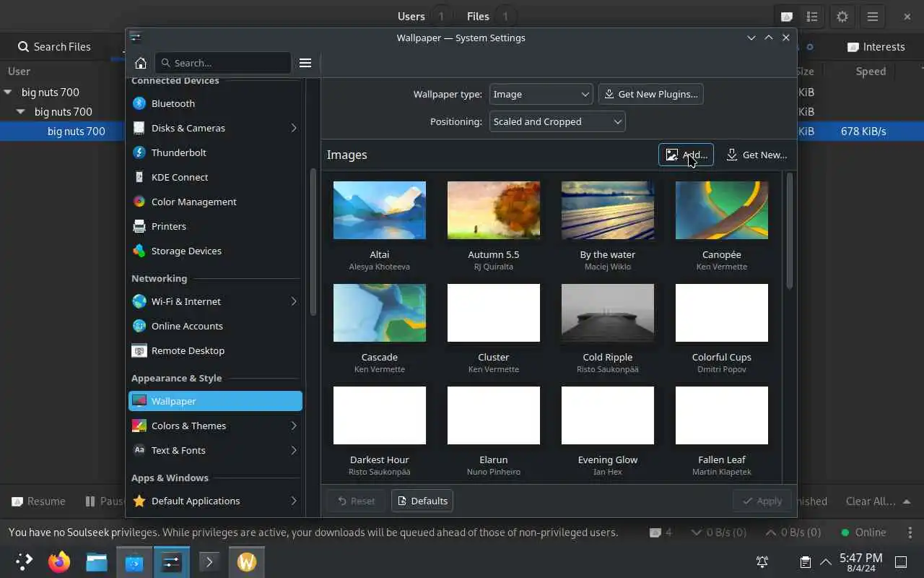This screenshot has width=924, height=578.
Task: Open the Interests tab
Action: [x=876, y=46]
